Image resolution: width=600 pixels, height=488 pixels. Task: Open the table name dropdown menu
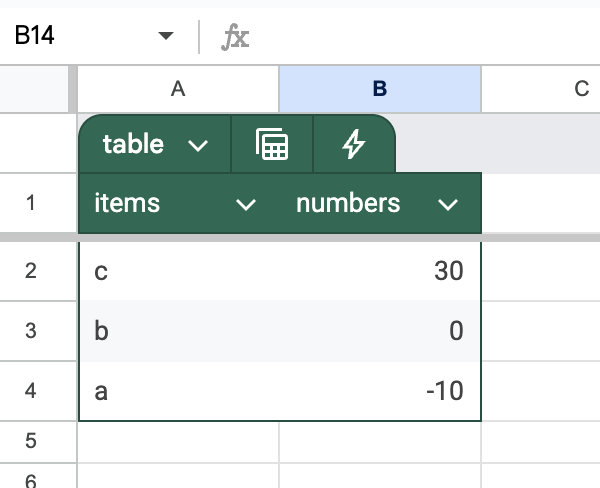click(198, 145)
